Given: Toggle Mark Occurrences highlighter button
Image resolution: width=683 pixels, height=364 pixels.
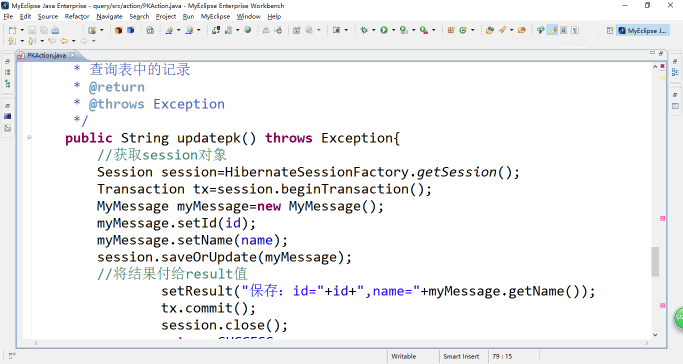Looking at the screenshot, I should [x=552, y=30].
